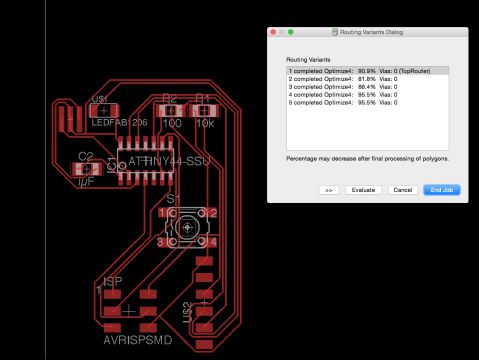
Task: Select resistor R1 10k component
Action: [204, 110]
